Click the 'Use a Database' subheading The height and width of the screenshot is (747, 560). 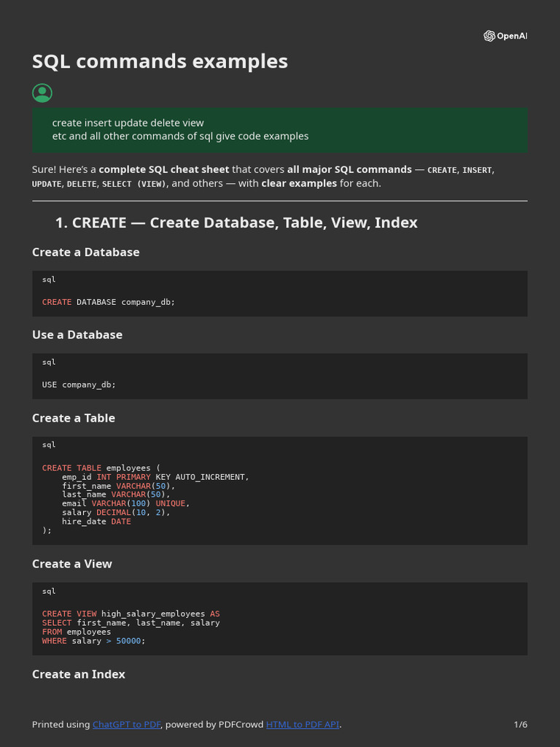click(77, 335)
